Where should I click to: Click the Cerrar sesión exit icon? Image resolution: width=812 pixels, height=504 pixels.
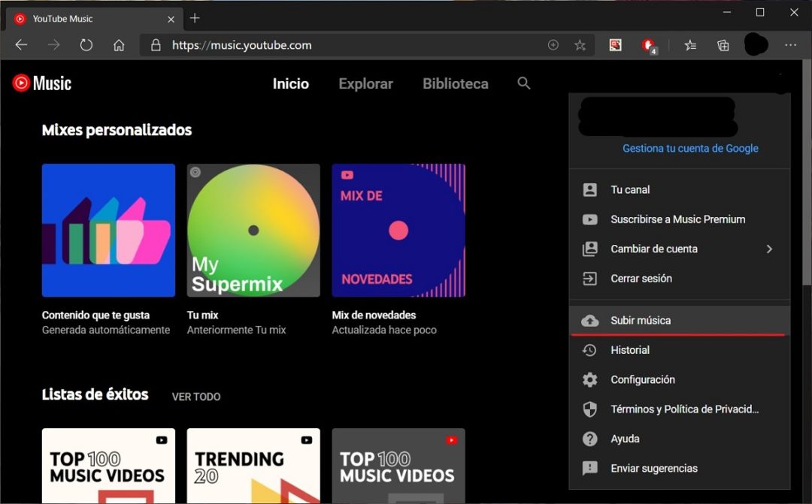(590, 279)
